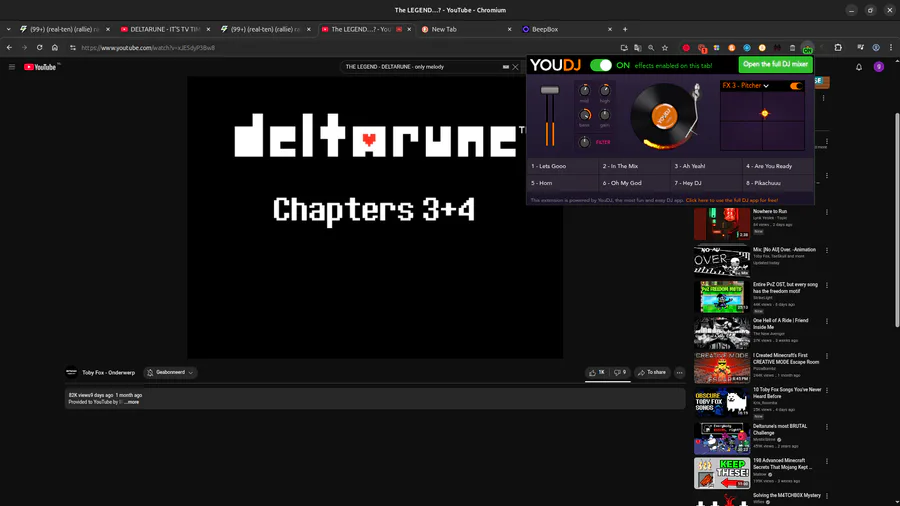This screenshot has height=506, width=900.
Task: Click the YouDJ gain knob
Action: tap(605, 115)
